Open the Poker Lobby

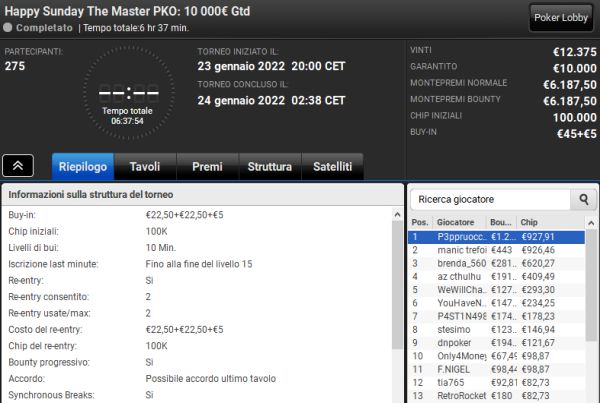[561, 18]
